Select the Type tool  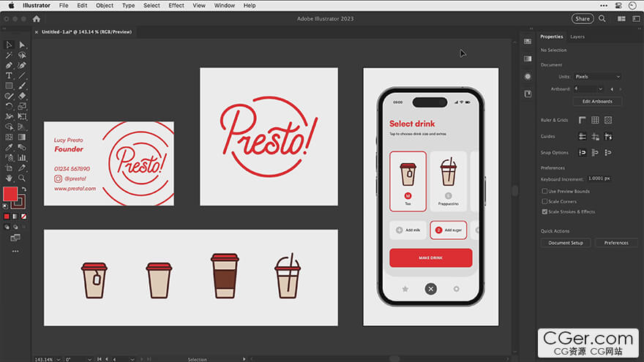click(x=9, y=75)
